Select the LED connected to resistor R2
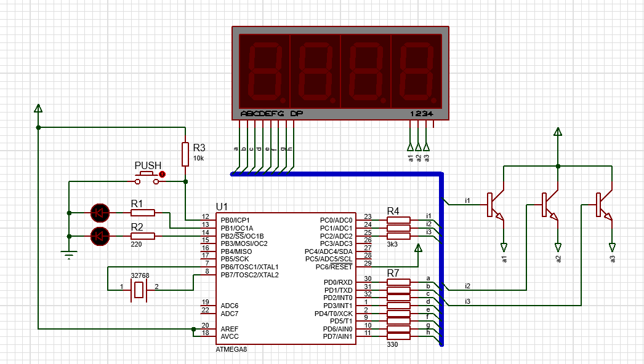 coord(100,236)
